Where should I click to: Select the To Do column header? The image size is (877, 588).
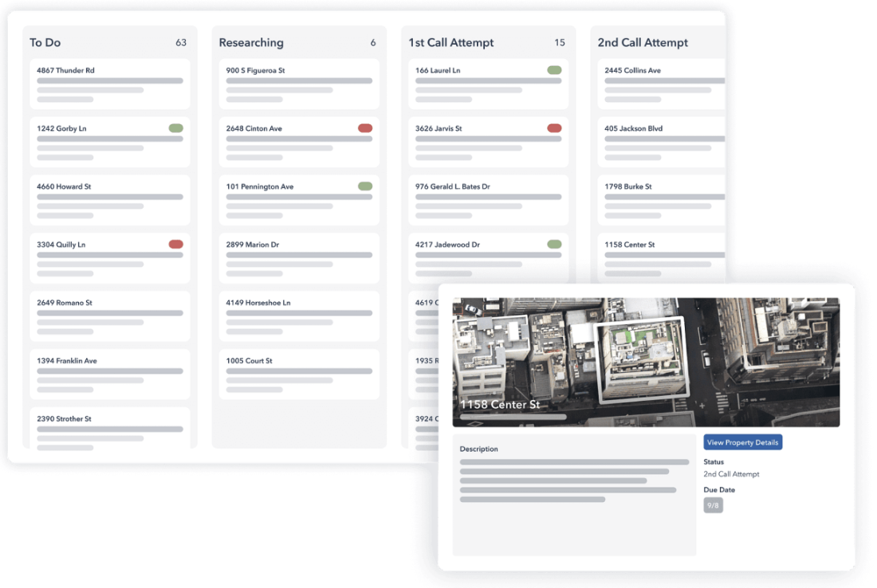tap(45, 43)
